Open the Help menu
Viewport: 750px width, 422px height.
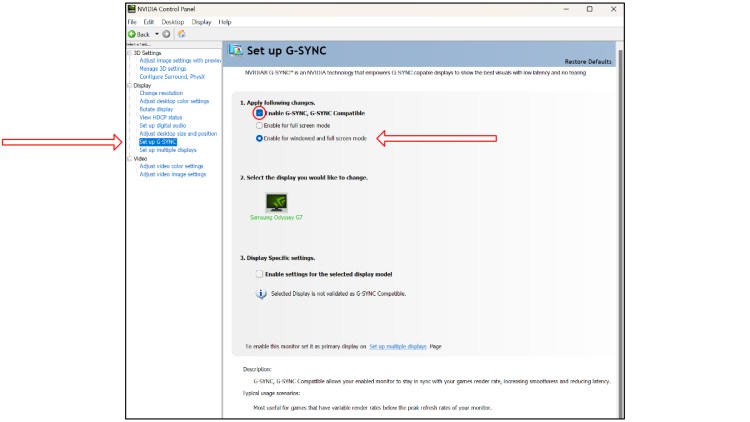pyautogui.click(x=224, y=21)
